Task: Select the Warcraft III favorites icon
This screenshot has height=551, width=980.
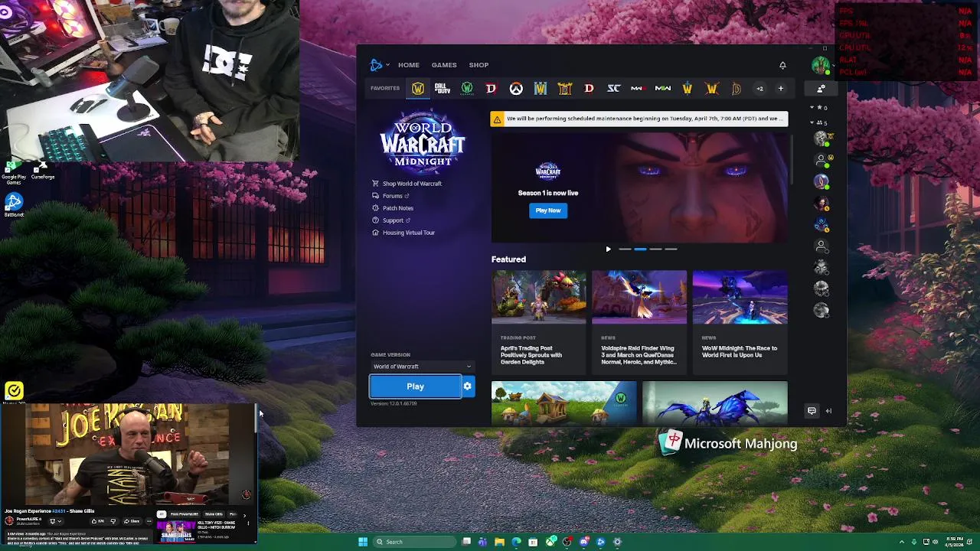Action: 541,89
